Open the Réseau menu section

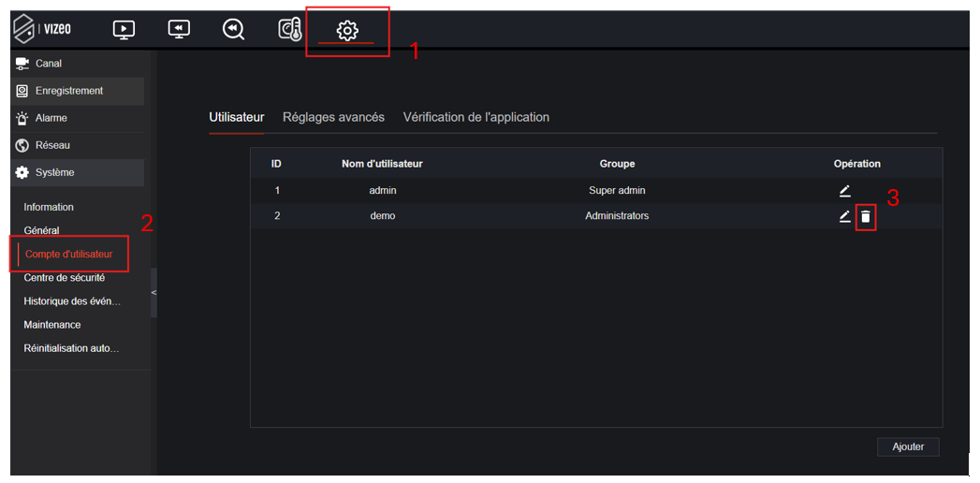click(x=52, y=145)
